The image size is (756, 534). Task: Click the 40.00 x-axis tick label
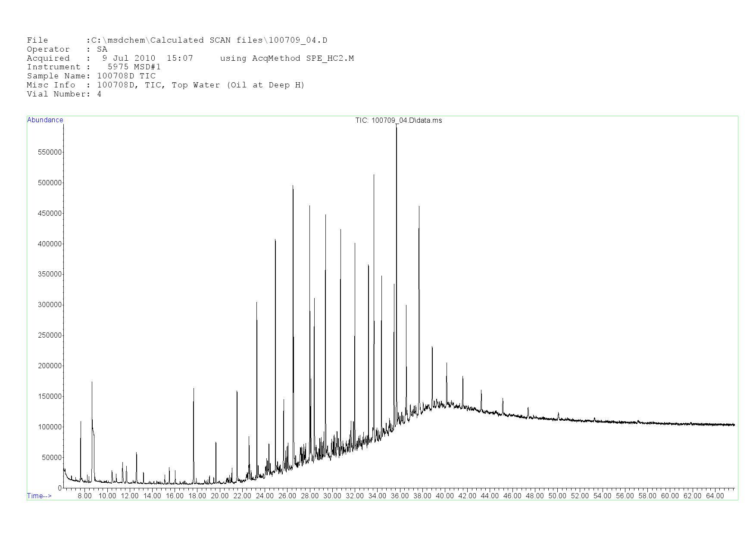coord(444,496)
